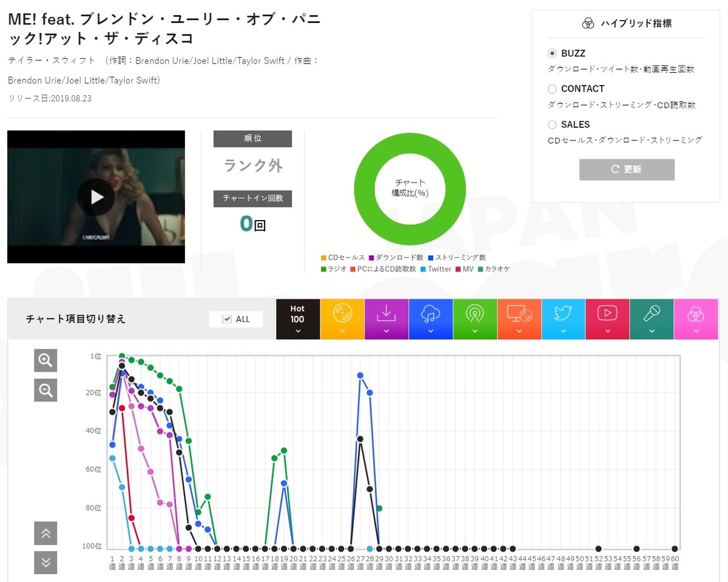Zoom in on the chart graph
The width and height of the screenshot is (728, 582).
[45, 360]
